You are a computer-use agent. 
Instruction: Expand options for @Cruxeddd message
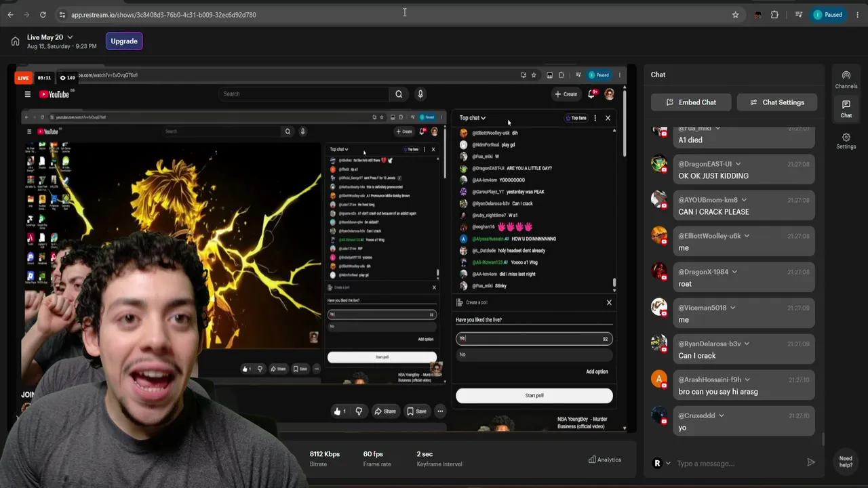pyautogui.click(x=721, y=415)
